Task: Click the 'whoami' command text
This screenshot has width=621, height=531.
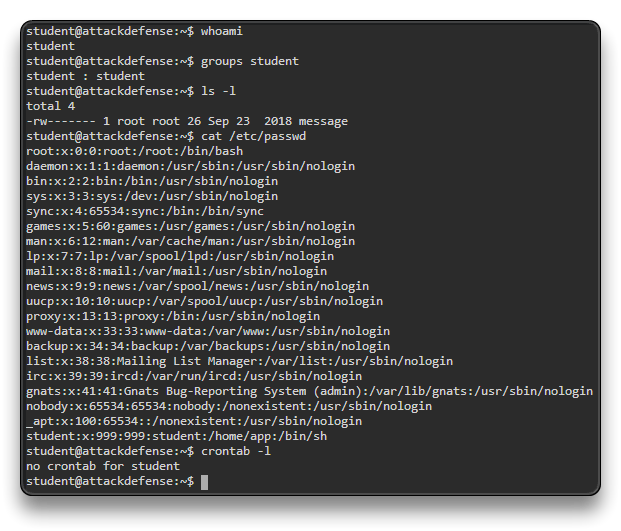Action: click(x=222, y=31)
